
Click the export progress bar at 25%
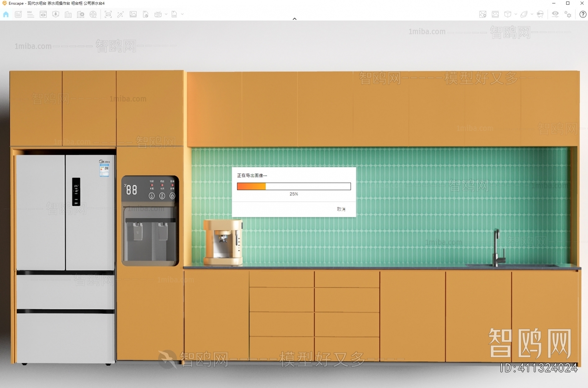294,186
